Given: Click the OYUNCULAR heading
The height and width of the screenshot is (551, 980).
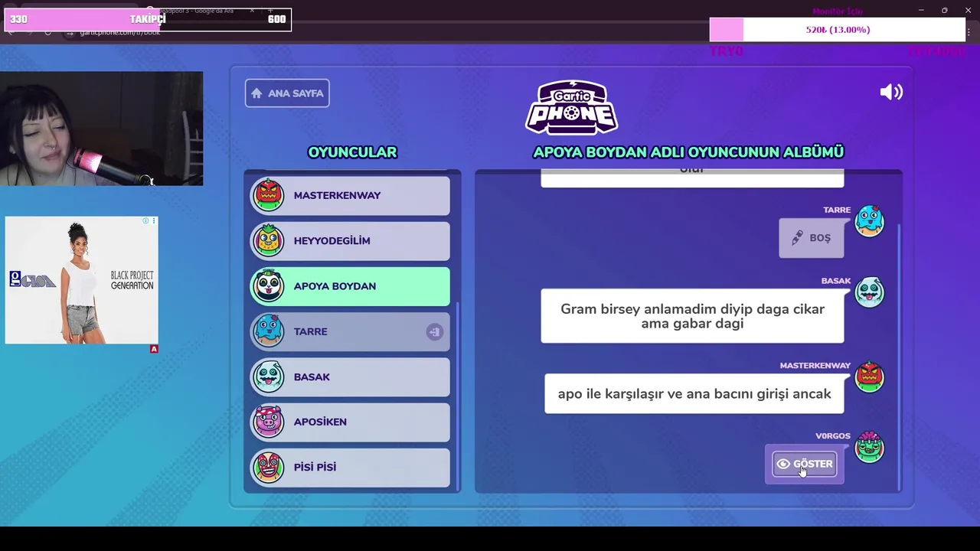Looking at the screenshot, I should [x=352, y=152].
